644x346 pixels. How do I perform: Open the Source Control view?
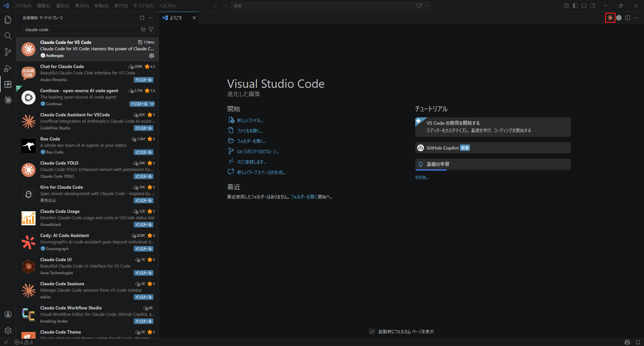click(8, 52)
